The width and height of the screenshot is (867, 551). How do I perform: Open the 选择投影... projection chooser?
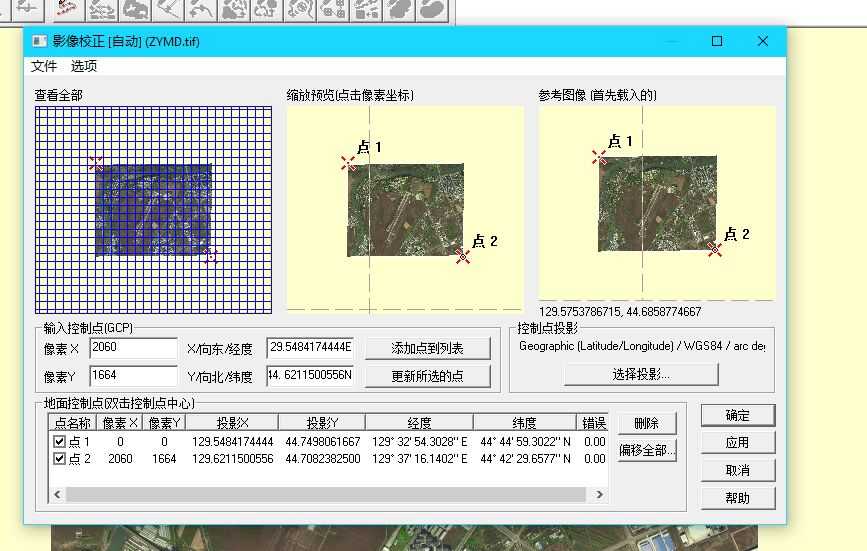641,374
